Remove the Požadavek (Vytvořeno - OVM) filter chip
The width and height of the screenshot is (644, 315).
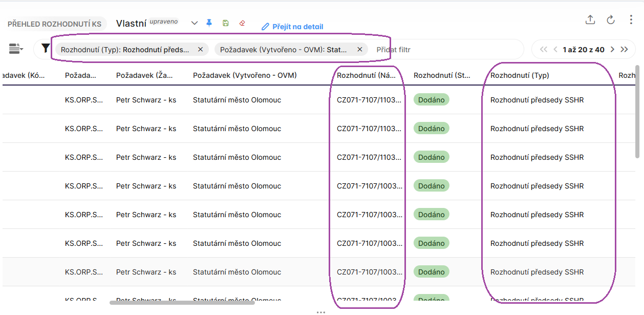pos(359,50)
